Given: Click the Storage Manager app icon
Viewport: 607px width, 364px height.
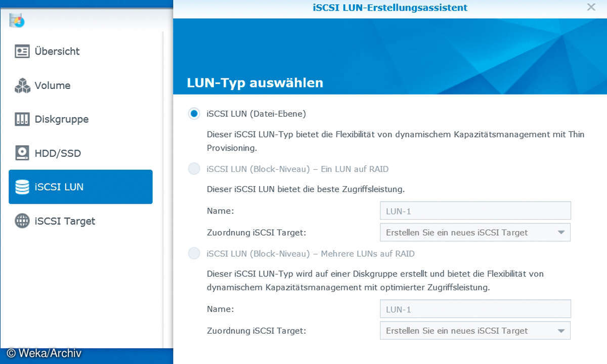Looking at the screenshot, I should (x=17, y=20).
